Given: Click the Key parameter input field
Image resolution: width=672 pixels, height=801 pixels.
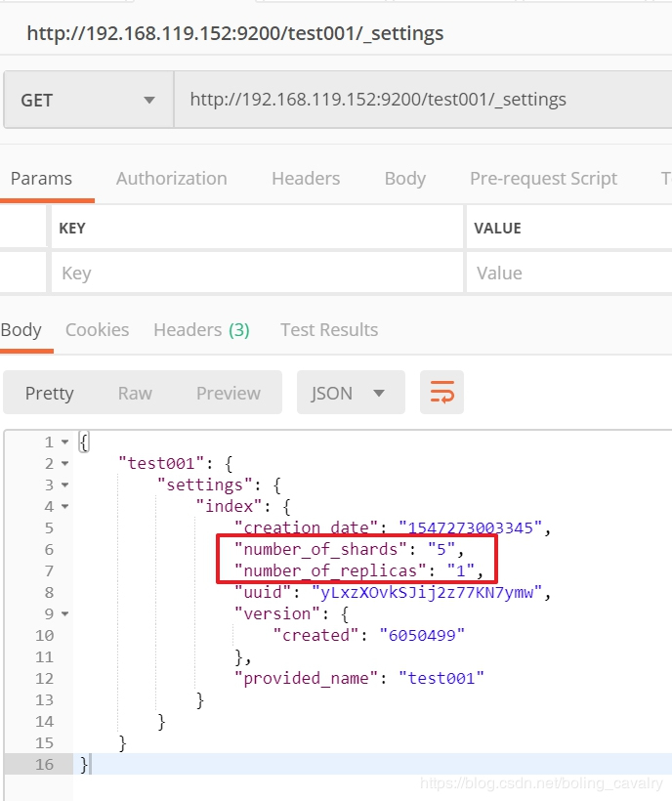Looking at the screenshot, I should tap(257, 273).
